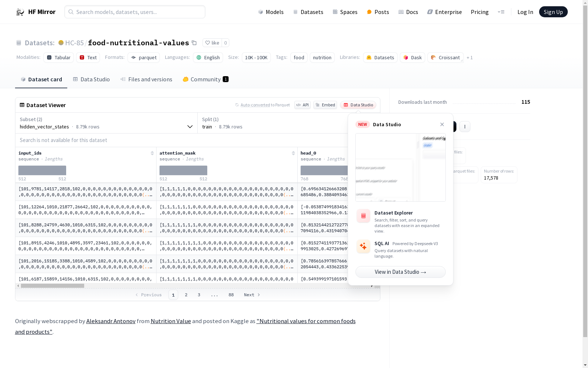Click the Text modality tag
The width and height of the screenshot is (588, 368).
(88, 57)
